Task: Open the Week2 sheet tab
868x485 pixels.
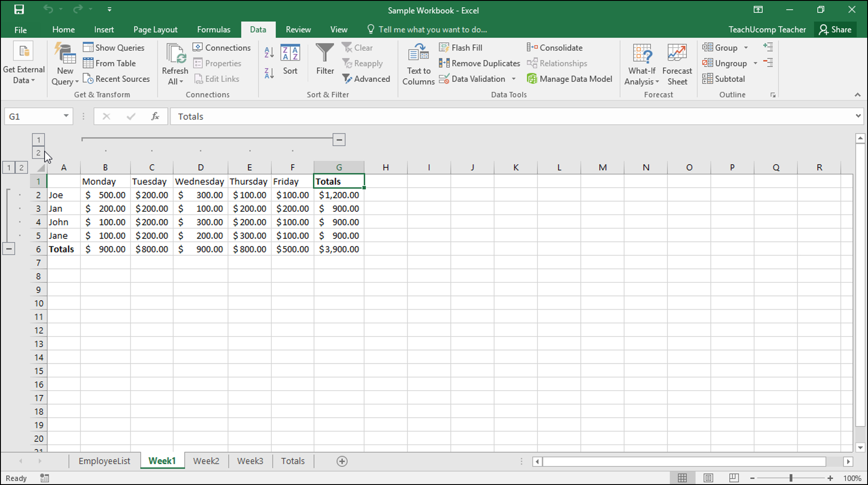Action: [x=206, y=461]
